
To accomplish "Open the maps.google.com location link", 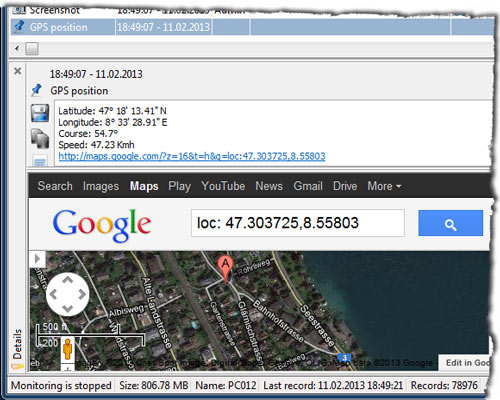I will click(192, 156).
